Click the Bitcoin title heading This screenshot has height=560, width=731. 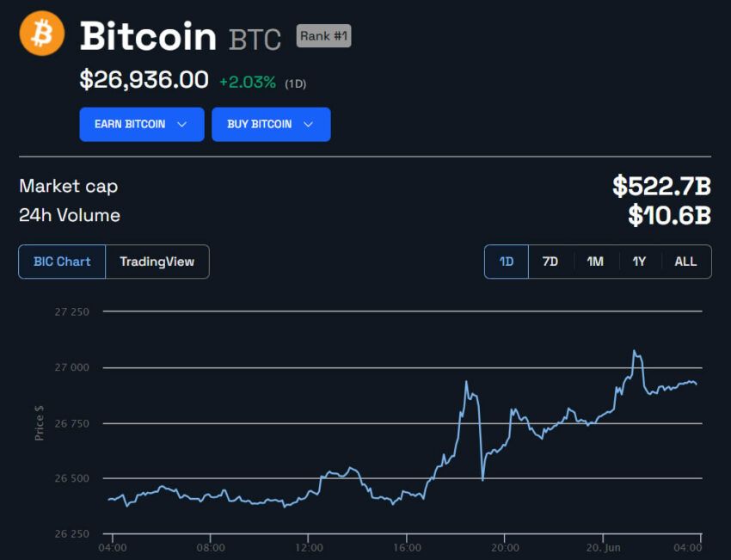pyautogui.click(x=148, y=37)
